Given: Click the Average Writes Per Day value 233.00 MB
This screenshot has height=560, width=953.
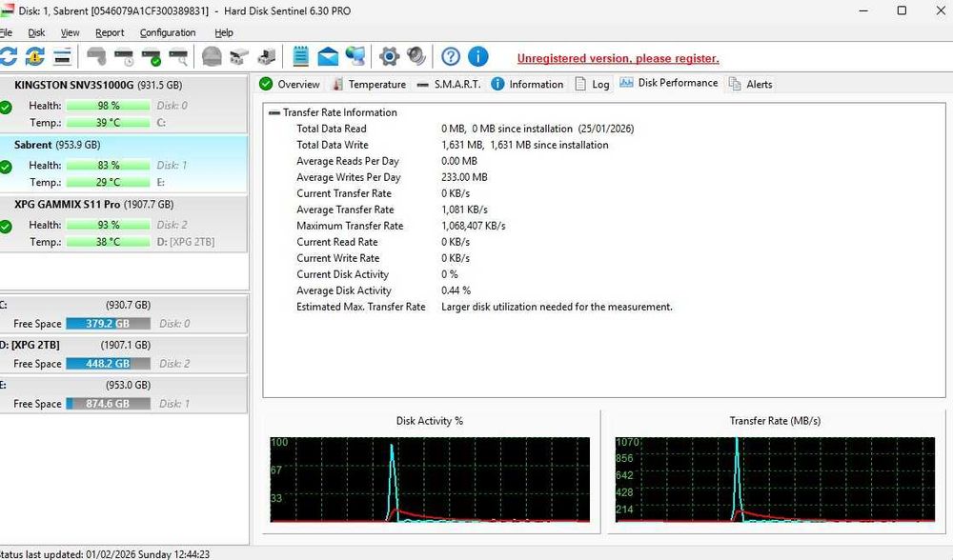Looking at the screenshot, I should point(464,177).
